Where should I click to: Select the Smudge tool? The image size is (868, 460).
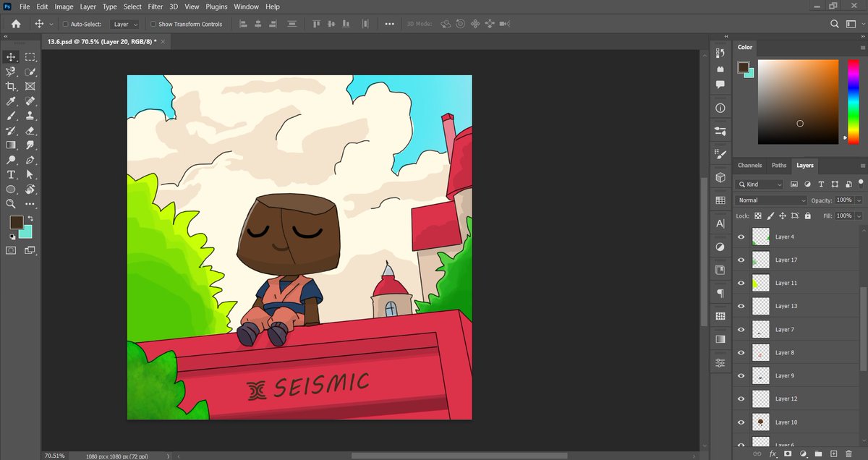click(30, 145)
